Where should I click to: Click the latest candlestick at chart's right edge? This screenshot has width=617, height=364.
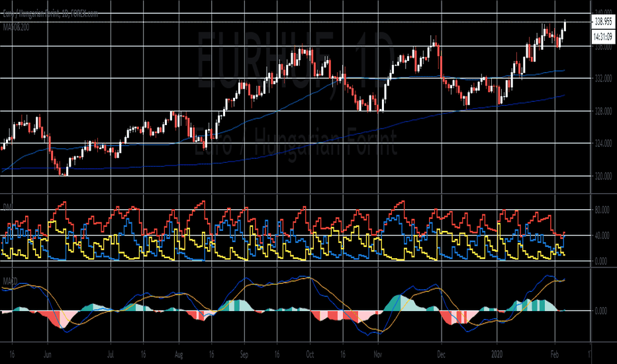click(565, 26)
